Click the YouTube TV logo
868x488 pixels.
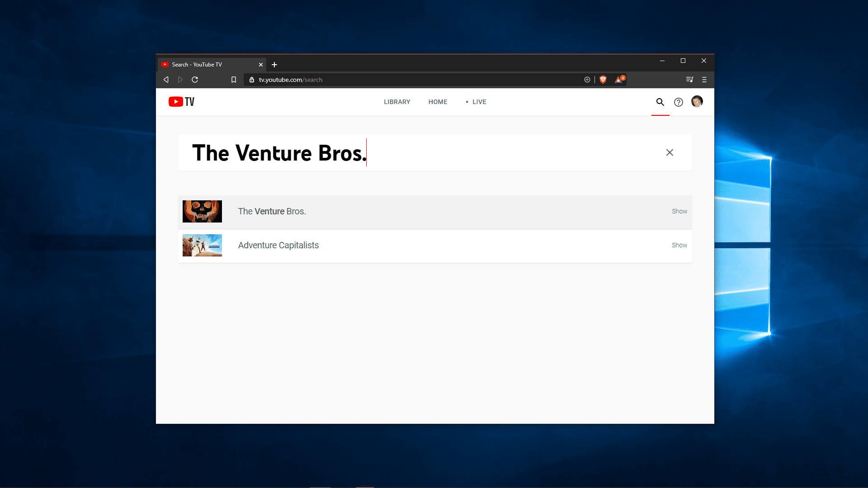[x=181, y=102]
